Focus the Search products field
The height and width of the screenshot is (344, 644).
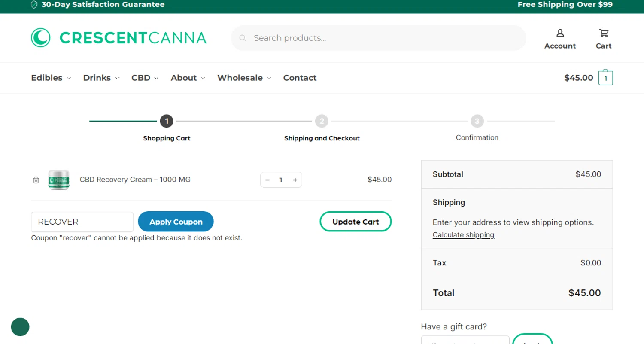[x=378, y=38]
